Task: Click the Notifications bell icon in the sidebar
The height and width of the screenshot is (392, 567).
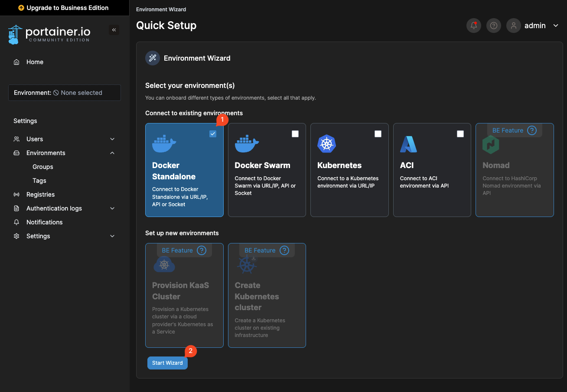Action: click(16, 222)
